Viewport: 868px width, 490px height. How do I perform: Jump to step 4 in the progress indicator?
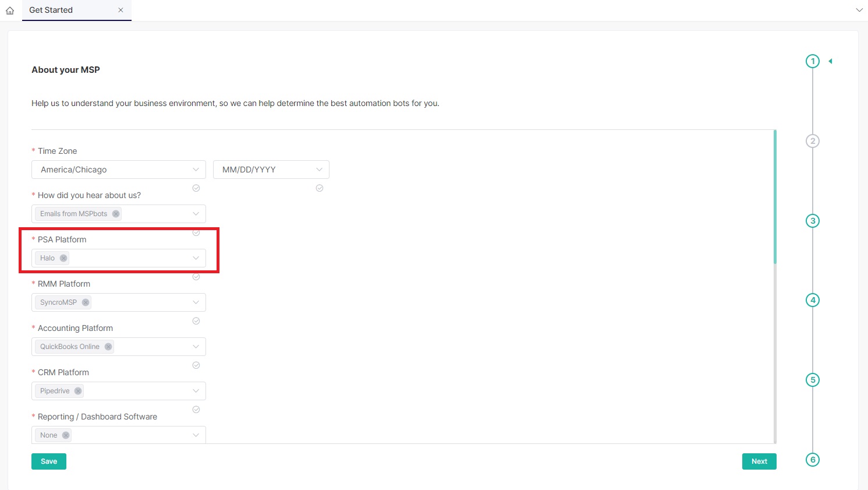[x=812, y=299]
